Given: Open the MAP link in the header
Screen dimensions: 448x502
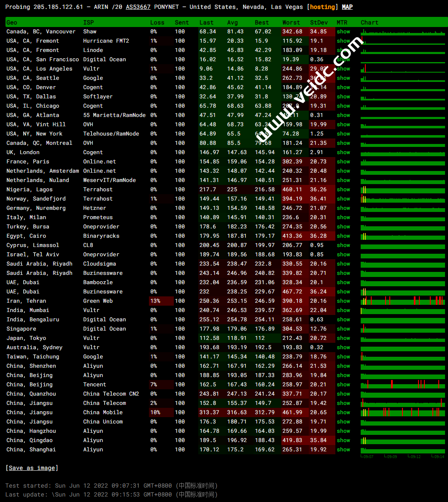Looking at the screenshot, I should click(347, 7).
